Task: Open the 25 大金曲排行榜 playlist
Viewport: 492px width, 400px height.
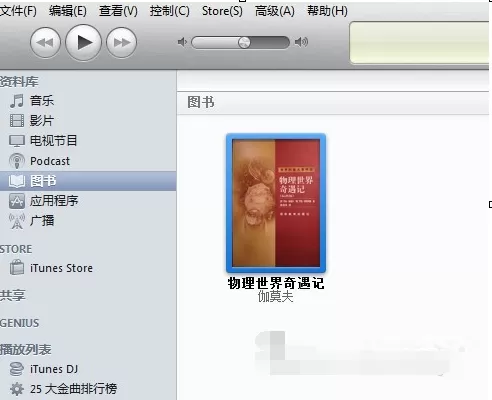Action: click(x=74, y=389)
